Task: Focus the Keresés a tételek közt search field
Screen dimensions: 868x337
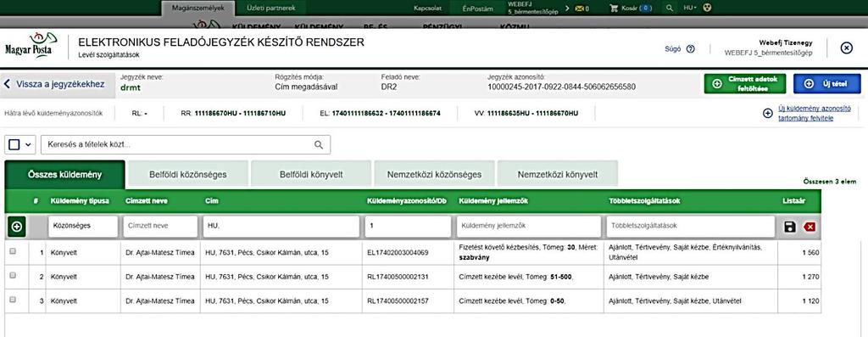Action: (x=186, y=144)
